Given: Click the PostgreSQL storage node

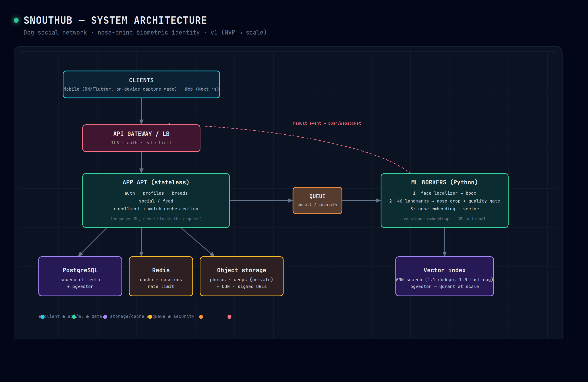Looking at the screenshot, I should pyautogui.click(x=80, y=276).
